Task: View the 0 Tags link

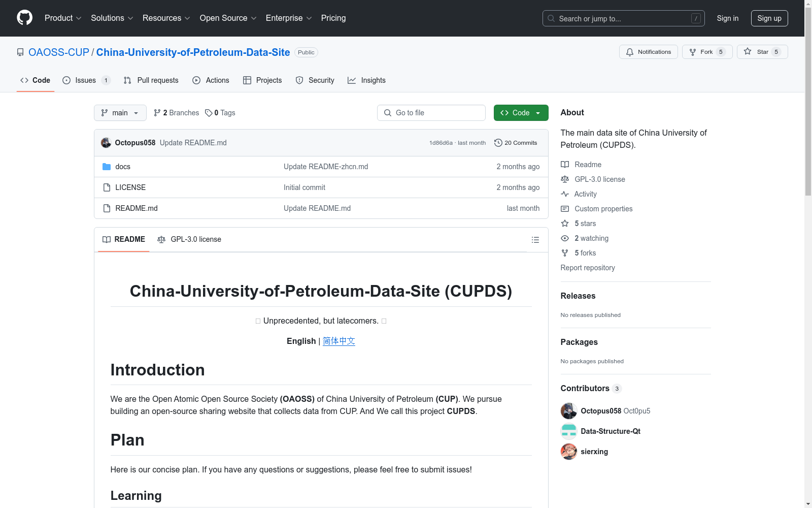Action: 220,113
